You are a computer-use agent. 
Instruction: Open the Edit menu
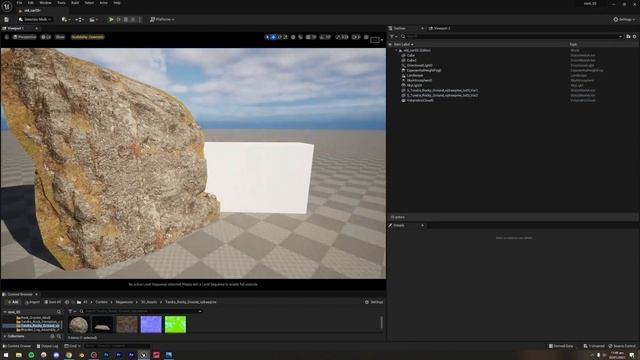pos(31,3)
